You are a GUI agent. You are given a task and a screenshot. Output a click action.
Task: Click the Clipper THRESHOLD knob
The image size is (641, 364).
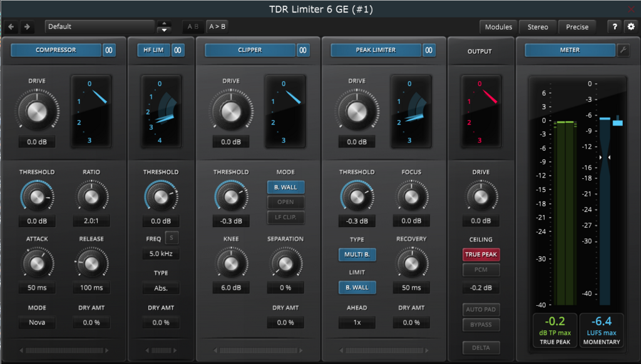pos(231,197)
